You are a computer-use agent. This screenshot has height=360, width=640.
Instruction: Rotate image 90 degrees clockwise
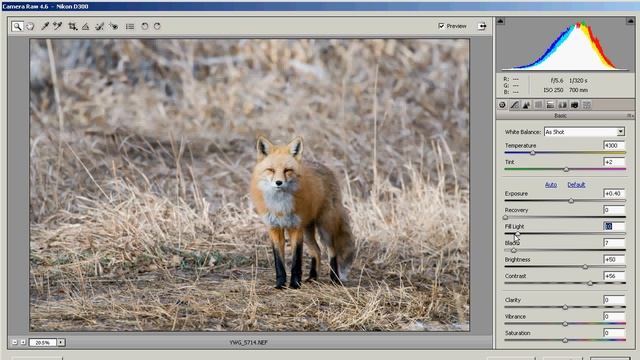pos(157,26)
